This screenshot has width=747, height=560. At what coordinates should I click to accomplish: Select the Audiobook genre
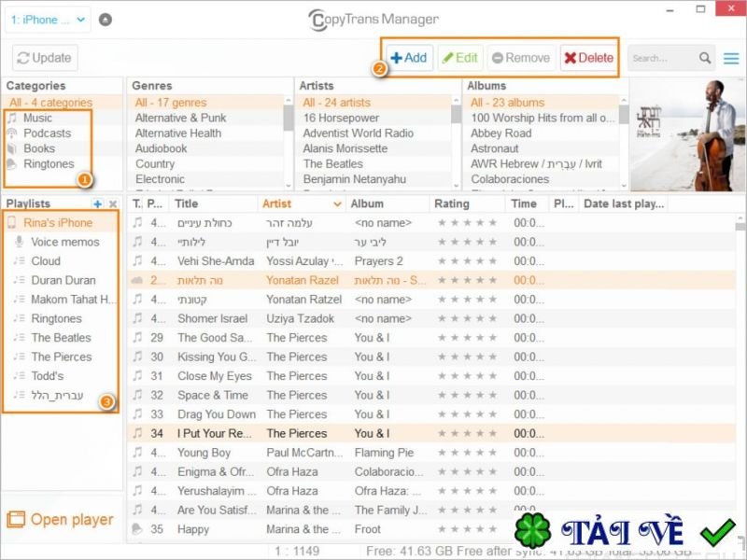(x=161, y=148)
